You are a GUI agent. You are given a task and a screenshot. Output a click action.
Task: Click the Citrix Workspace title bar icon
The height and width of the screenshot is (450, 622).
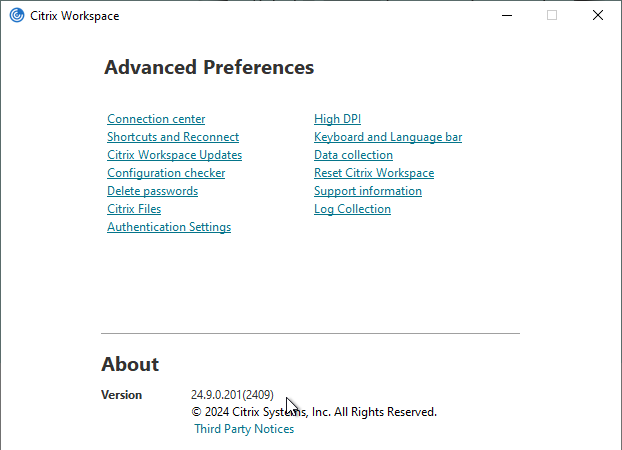[x=17, y=16]
